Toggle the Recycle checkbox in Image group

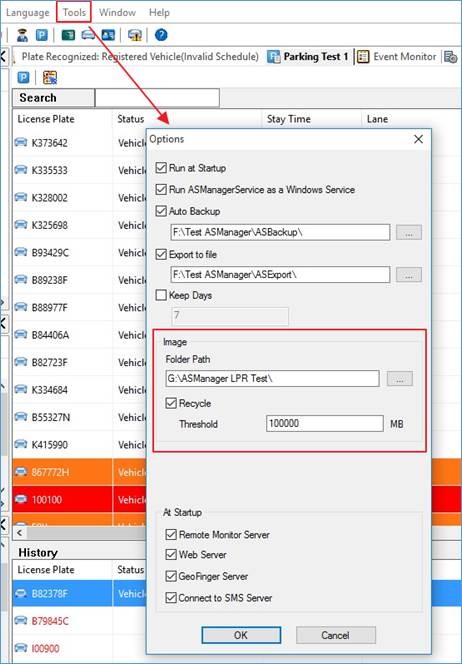tap(171, 403)
